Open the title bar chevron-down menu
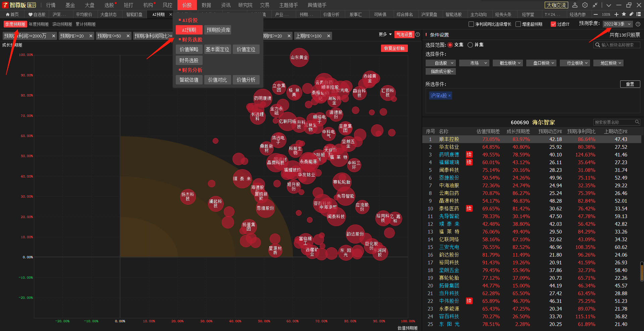 pyautogui.click(x=609, y=5)
